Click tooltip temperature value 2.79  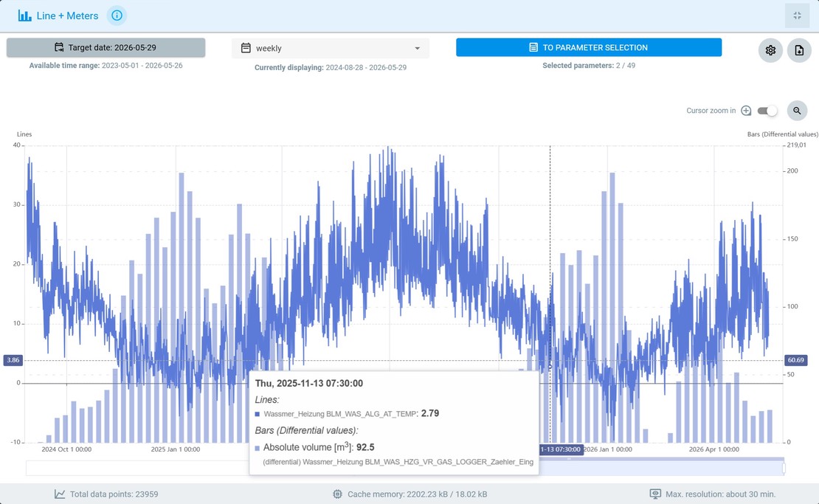[x=430, y=414]
